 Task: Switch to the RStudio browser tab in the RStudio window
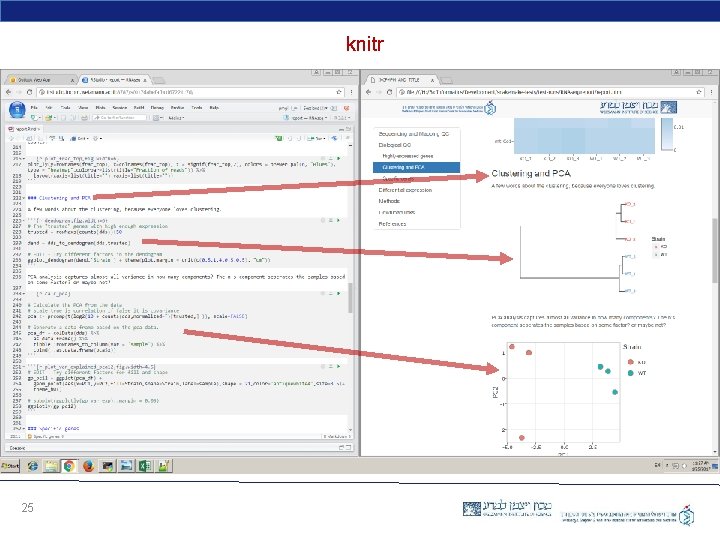113,80
